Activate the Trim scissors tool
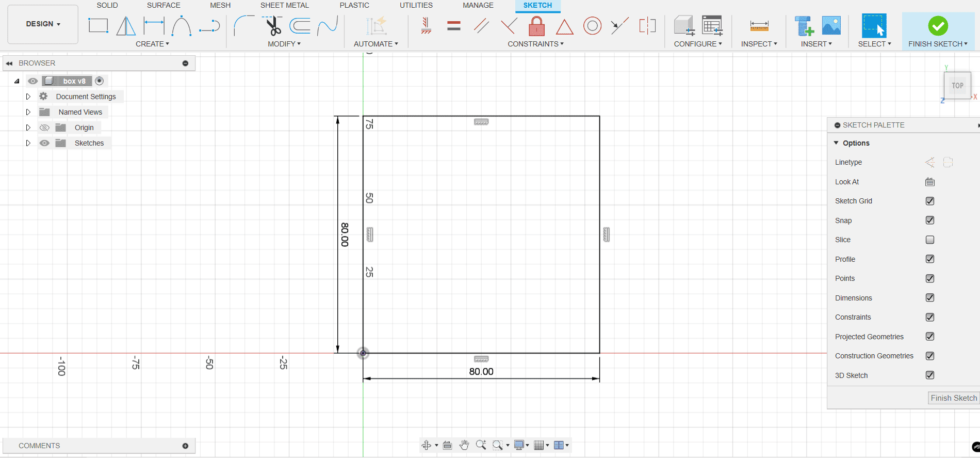 pos(272,25)
